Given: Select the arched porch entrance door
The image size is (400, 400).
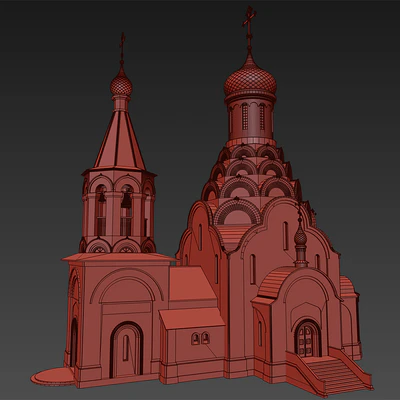Looking at the screenshot, I should click(x=307, y=339).
